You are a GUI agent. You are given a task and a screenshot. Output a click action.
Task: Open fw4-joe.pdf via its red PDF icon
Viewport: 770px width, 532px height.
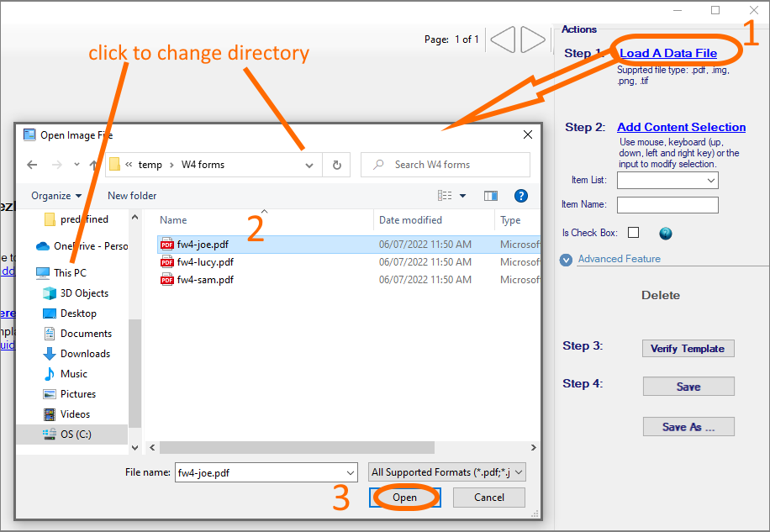pyautogui.click(x=166, y=244)
